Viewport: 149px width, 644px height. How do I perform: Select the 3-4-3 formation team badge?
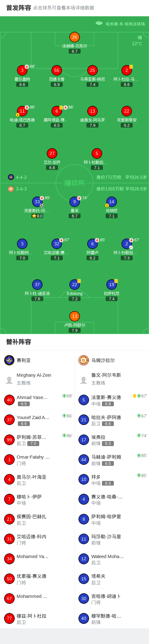click(11, 189)
